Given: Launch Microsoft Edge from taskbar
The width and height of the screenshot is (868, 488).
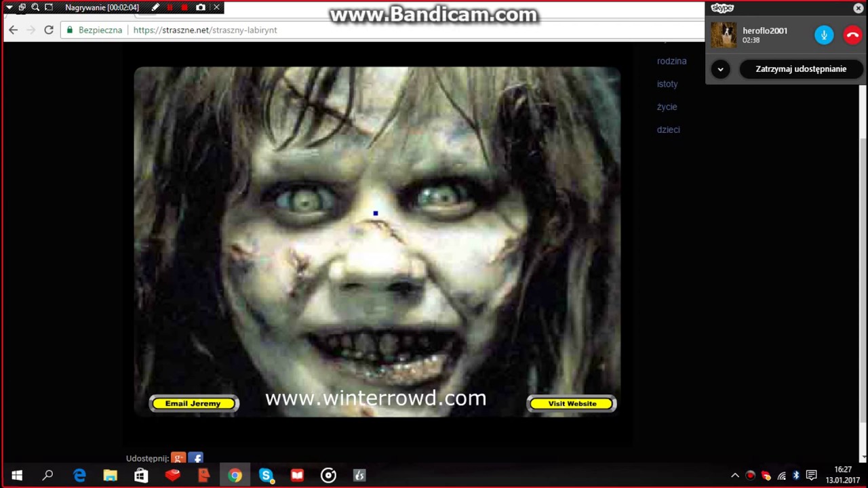Looking at the screenshot, I should click(x=79, y=476).
